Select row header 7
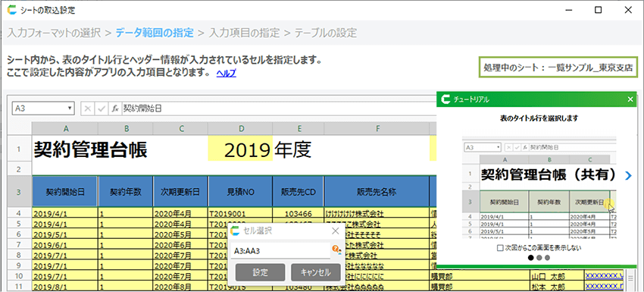This screenshot has width=644, height=292. click(19, 245)
